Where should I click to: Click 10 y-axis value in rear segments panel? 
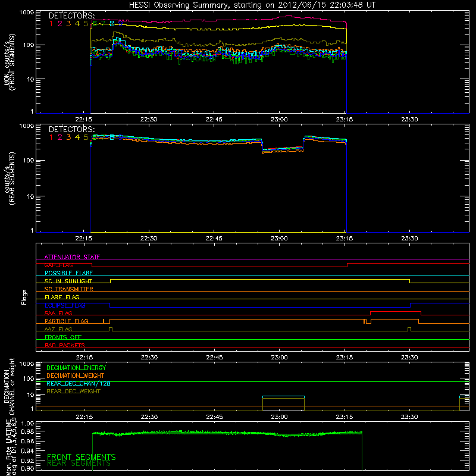[x=30, y=196]
